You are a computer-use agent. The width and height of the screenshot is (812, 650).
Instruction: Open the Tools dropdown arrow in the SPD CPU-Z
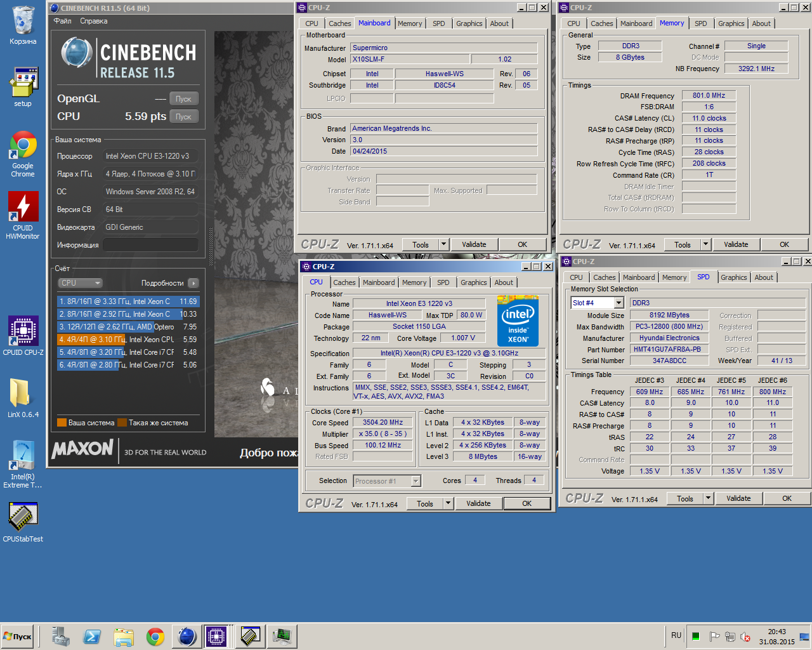point(708,498)
